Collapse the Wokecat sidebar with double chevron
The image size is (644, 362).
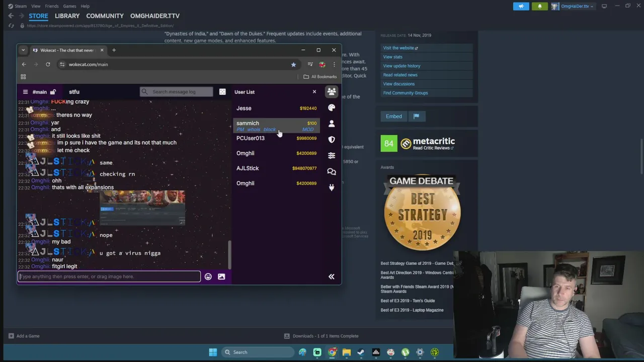tap(332, 277)
